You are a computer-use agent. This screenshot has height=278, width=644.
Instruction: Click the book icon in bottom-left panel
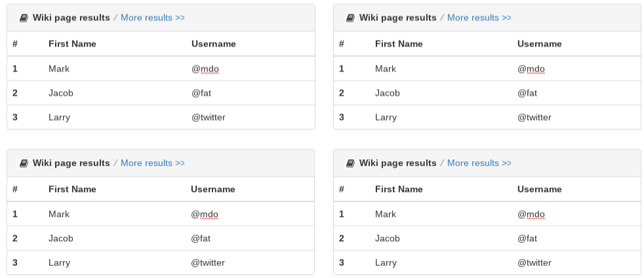pyautogui.click(x=24, y=163)
